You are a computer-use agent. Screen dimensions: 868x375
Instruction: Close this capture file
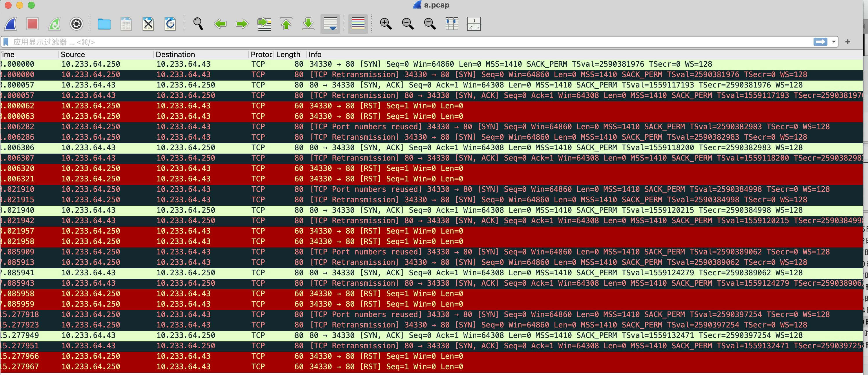[148, 24]
